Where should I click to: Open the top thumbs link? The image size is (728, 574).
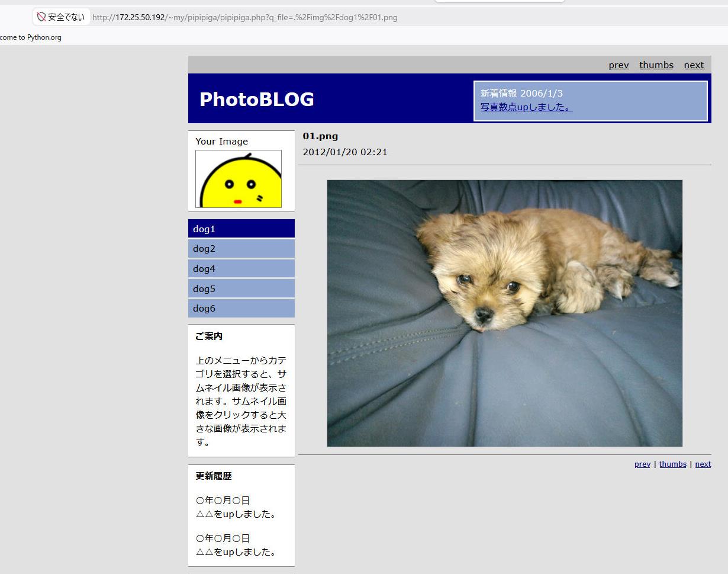coord(656,65)
